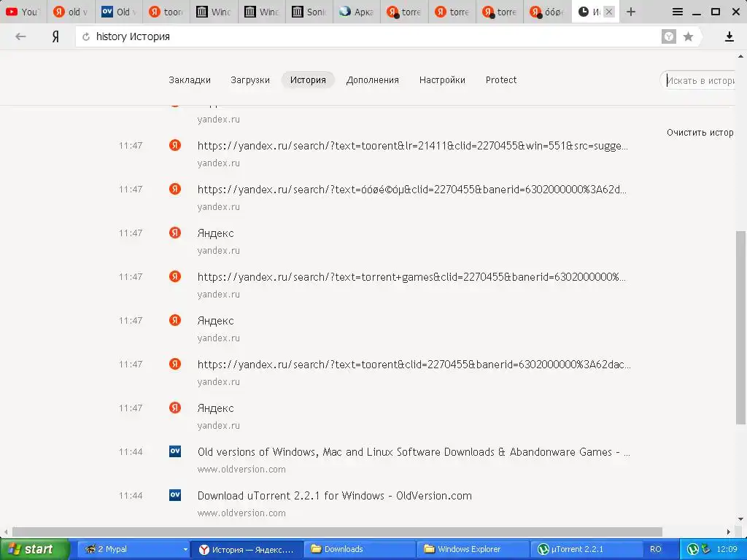Focus the 'Искать в истории' search field
The width and height of the screenshot is (747, 560).
699,80
